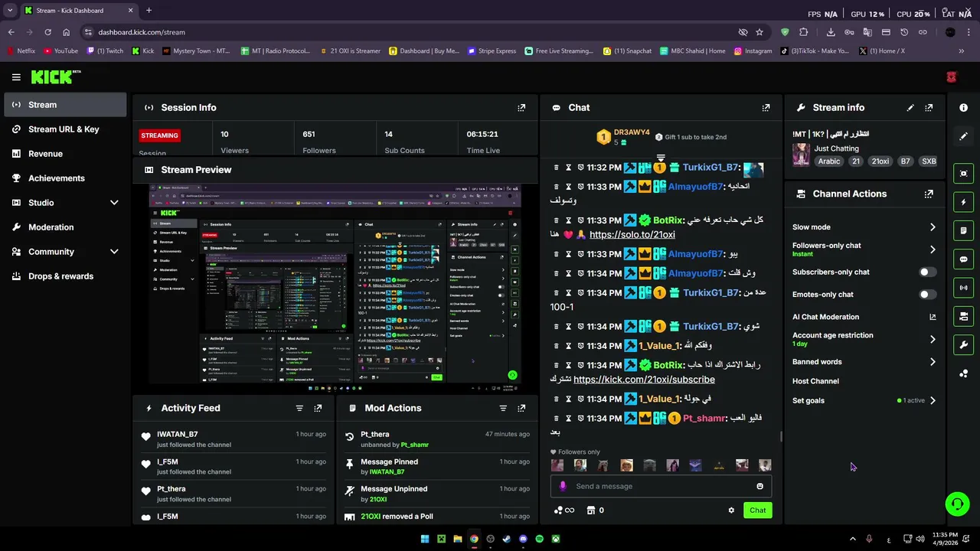Click the document icon in right rail
This screenshot has width=980, height=551.
[964, 230]
